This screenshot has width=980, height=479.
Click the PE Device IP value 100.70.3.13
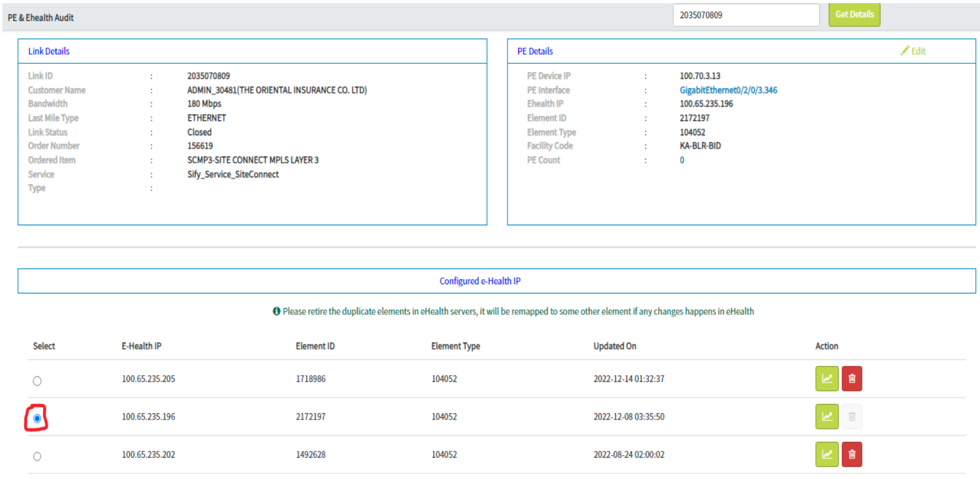[700, 76]
